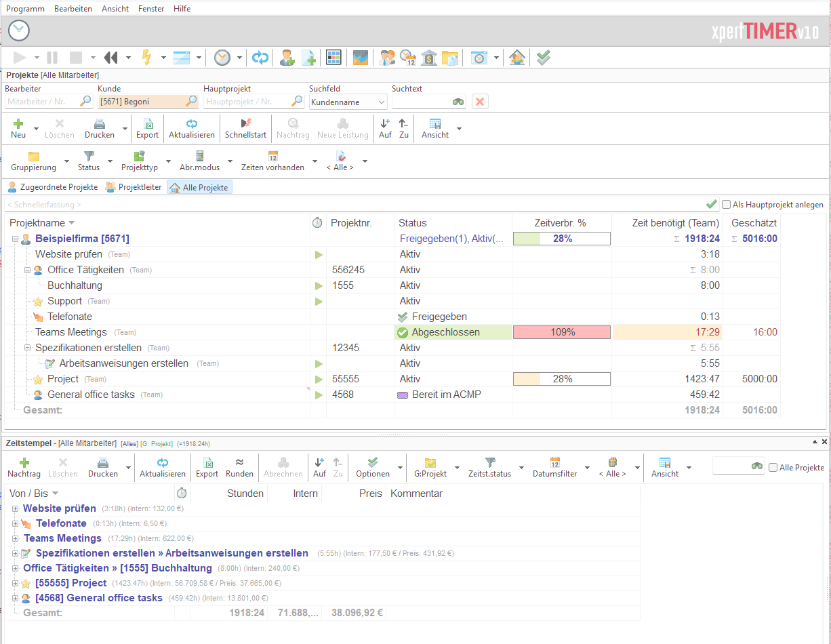Click Nachtrag in the Zeitstempel toolbar
The width and height of the screenshot is (831, 644).
pos(24,467)
